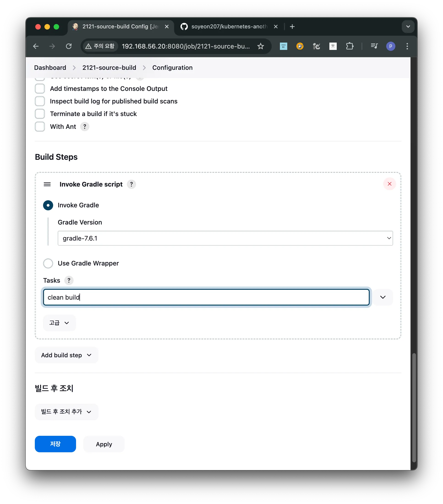Click the blue 저장 save button
The width and height of the screenshot is (443, 504).
55,444
